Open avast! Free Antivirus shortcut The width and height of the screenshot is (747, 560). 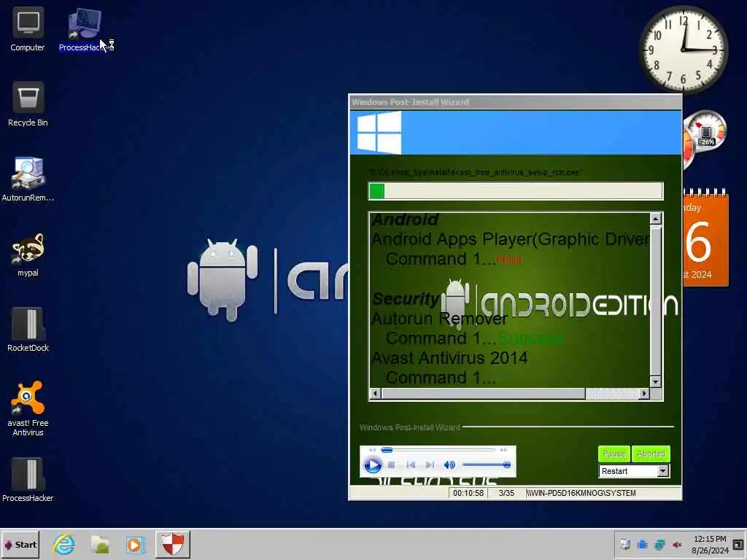pyautogui.click(x=28, y=408)
